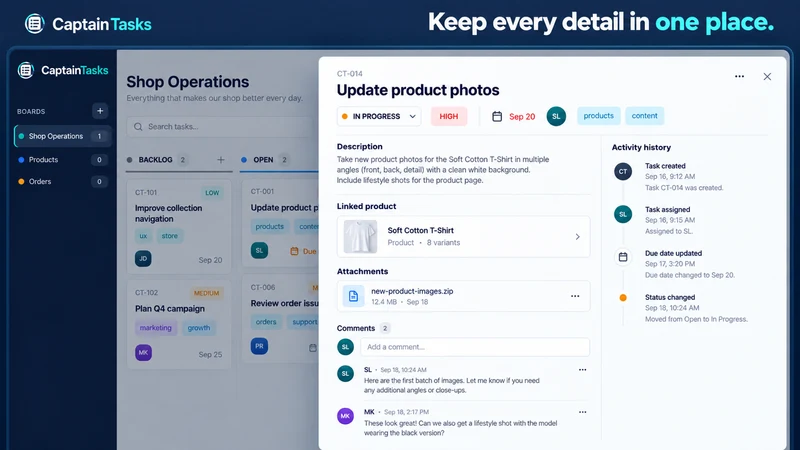This screenshot has height=450, width=800.
Task: Open the task options ellipsis menu
Action: tap(739, 77)
